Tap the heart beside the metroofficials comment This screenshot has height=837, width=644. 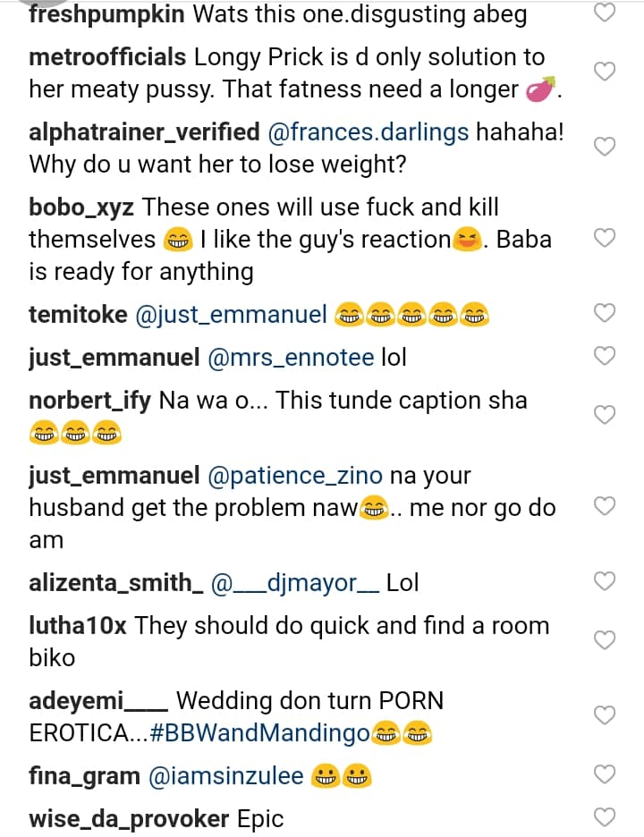pyautogui.click(x=606, y=72)
